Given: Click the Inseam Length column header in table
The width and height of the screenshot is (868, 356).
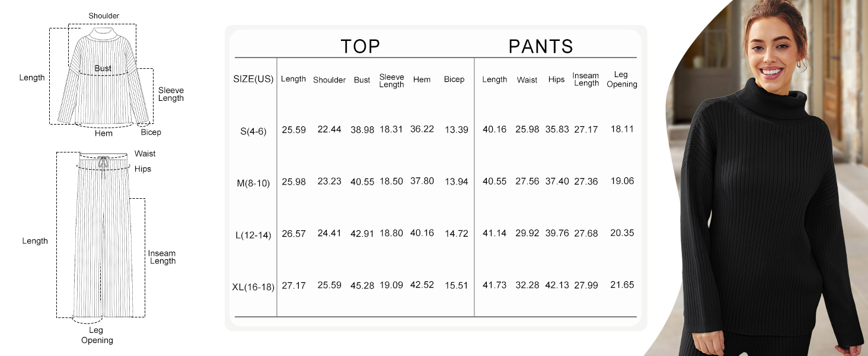Looking at the screenshot, I should [x=586, y=80].
